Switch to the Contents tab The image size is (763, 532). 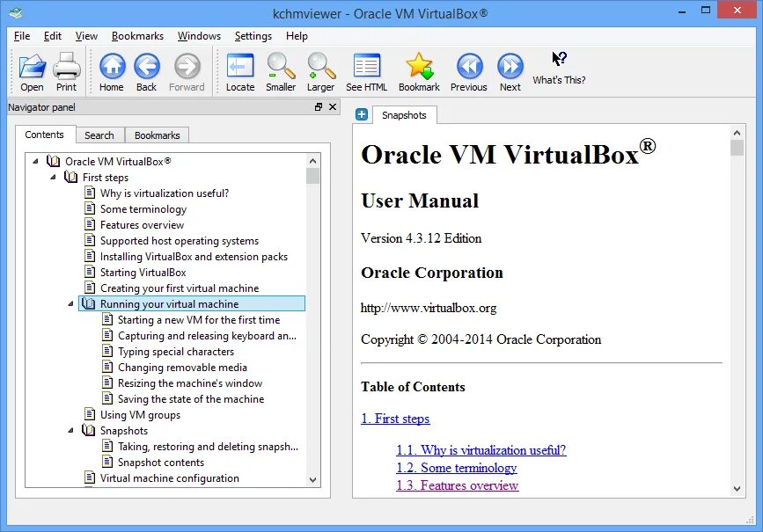[x=45, y=135]
